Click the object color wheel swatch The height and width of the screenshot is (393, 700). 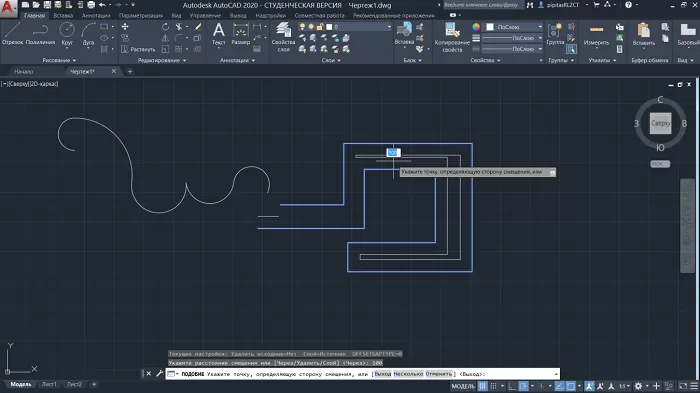476,27
